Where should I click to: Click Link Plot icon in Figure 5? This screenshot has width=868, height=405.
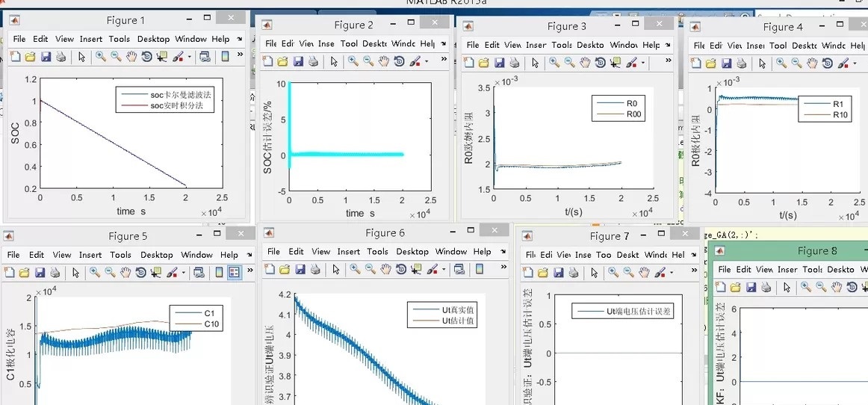point(199,272)
